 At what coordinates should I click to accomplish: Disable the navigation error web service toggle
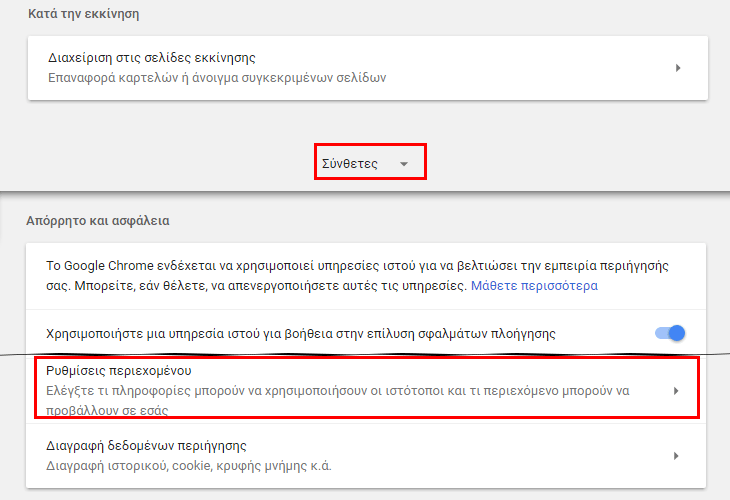pyautogui.click(x=670, y=333)
